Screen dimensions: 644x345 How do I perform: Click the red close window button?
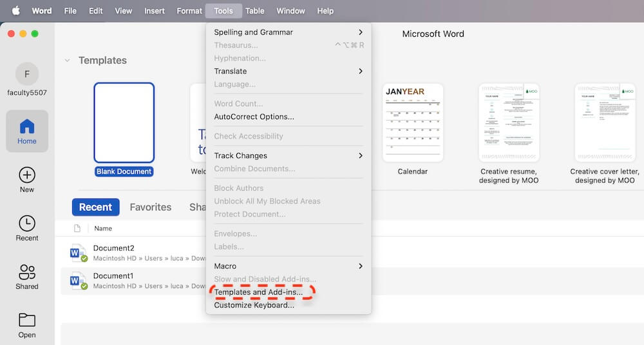tap(12, 34)
